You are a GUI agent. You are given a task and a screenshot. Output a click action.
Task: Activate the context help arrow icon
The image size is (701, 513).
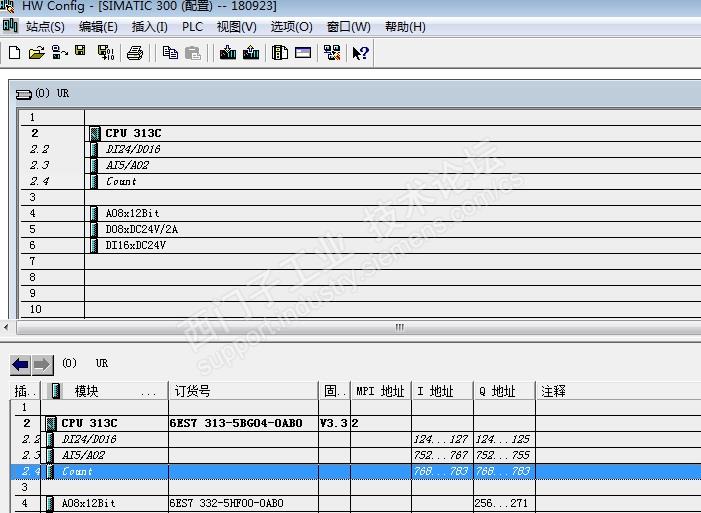tap(360, 53)
